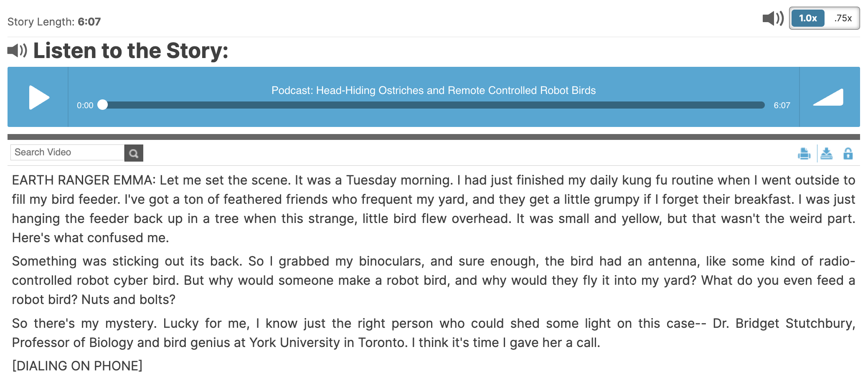
Task: Click the 0:00 elapsed time label
Action: (85, 105)
